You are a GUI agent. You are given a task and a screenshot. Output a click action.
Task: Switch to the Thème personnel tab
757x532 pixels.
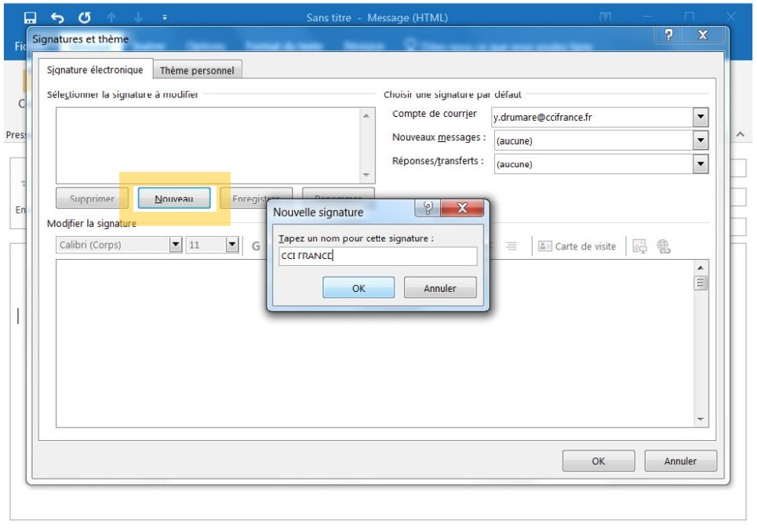click(x=197, y=71)
